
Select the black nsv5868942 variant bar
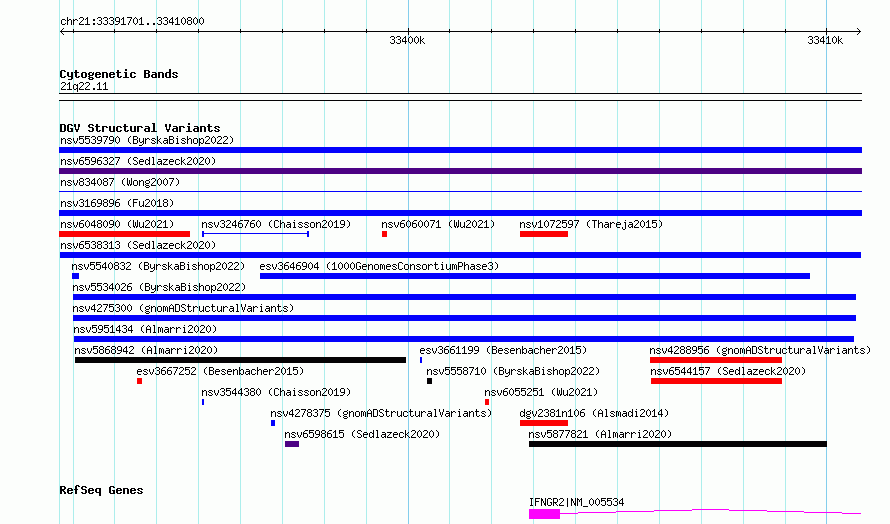[241, 360]
